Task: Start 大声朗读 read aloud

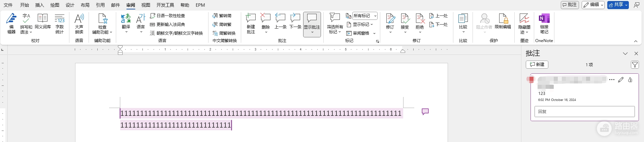Action: pyautogui.click(x=79, y=24)
